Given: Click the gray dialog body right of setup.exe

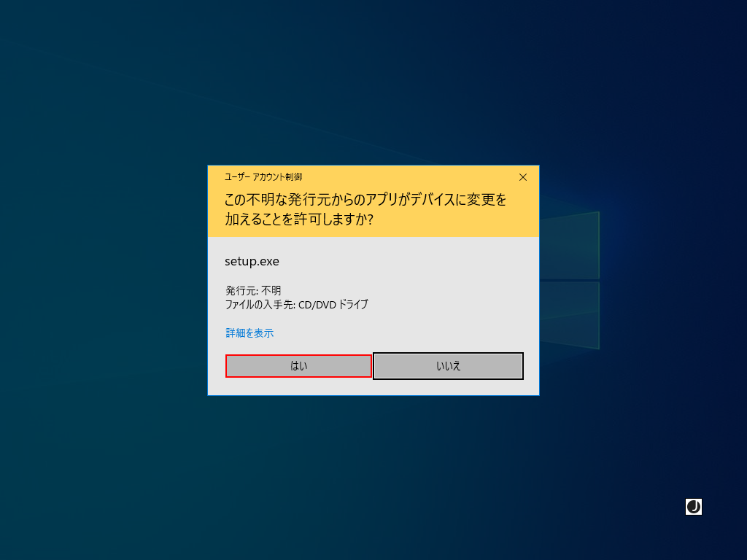Looking at the screenshot, I should coord(405,262).
